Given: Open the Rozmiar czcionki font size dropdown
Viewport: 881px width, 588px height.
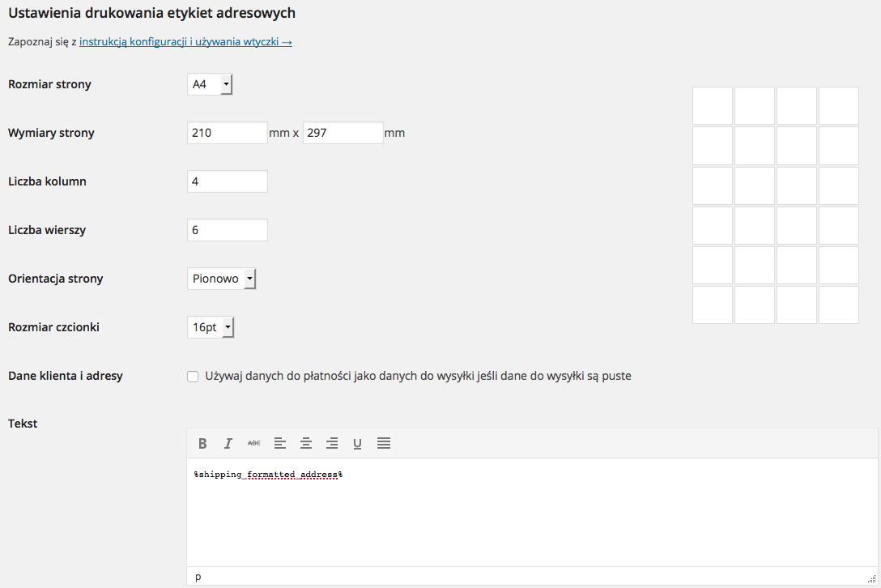Looking at the screenshot, I should click(x=211, y=327).
